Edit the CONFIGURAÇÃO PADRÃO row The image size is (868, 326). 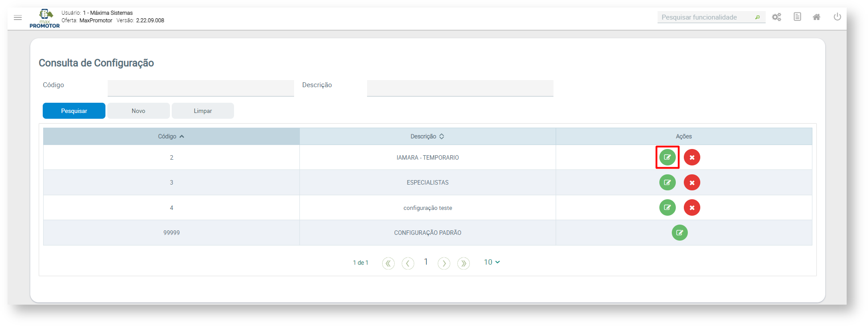pyautogui.click(x=680, y=233)
